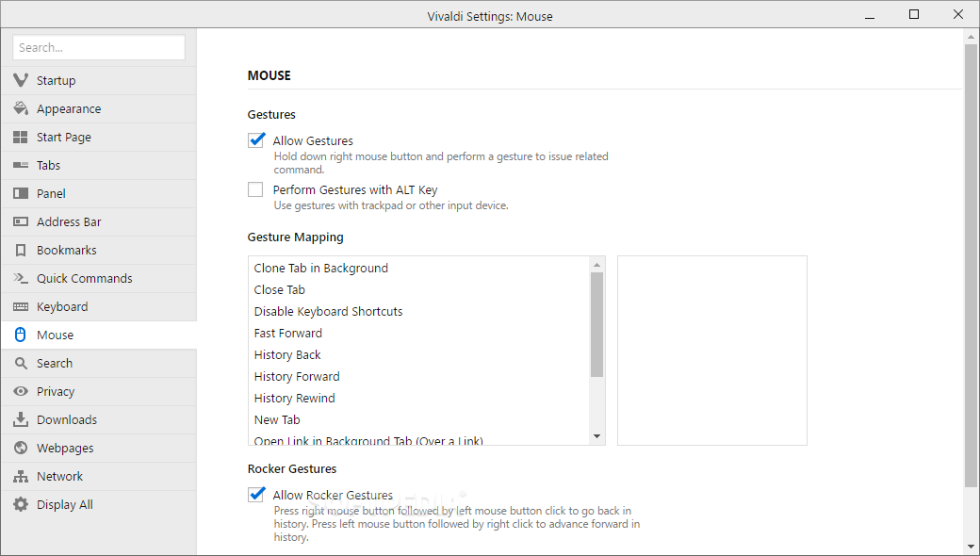The height and width of the screenshot is (556, 980).
Task: Click gesture list scroll down arrow
Action: pyautogui.click(x=596, y=436)
